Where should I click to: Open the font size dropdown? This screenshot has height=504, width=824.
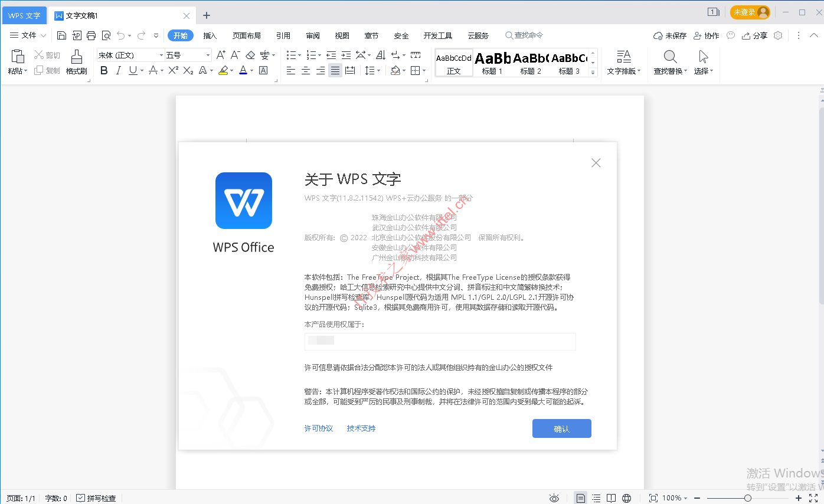pos(208,55)
